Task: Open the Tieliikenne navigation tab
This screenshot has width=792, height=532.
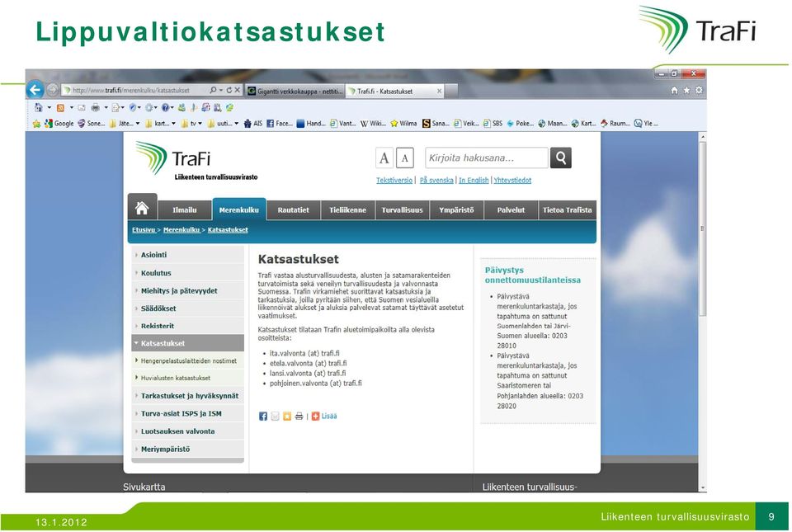Action: [x=347, y=210]
